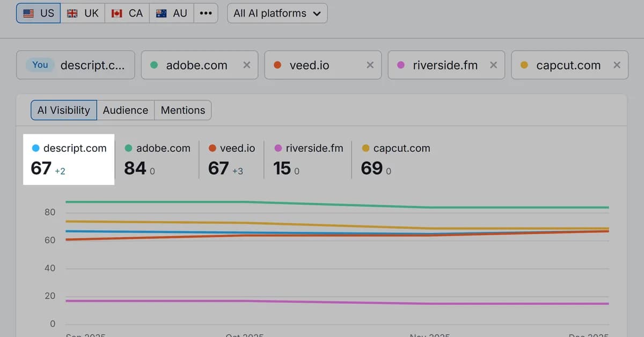
Task: Remove riverside.fm competitor chip
Action: coord(493,65)
